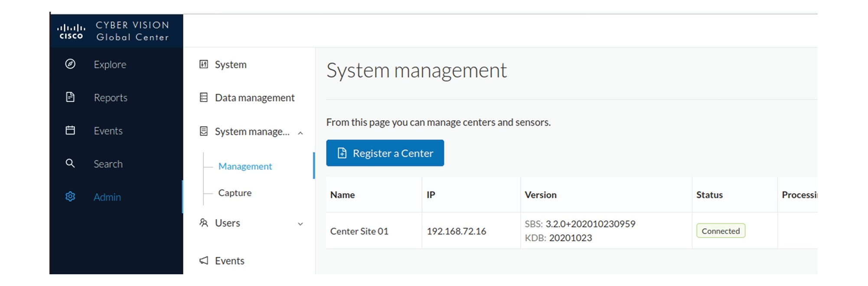Select the Center Site 01 row name
Screen dimensions: 868x286
[x=359, y=231]
